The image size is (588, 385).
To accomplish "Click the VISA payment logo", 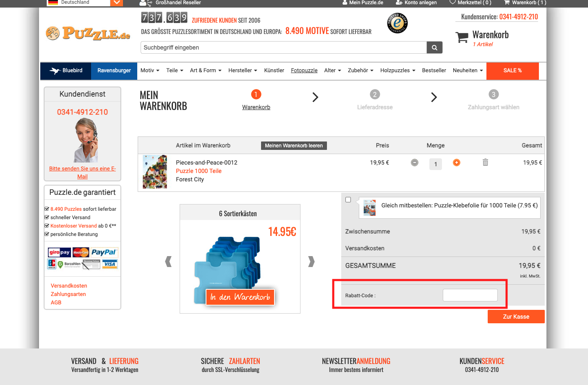I will 110,264.
